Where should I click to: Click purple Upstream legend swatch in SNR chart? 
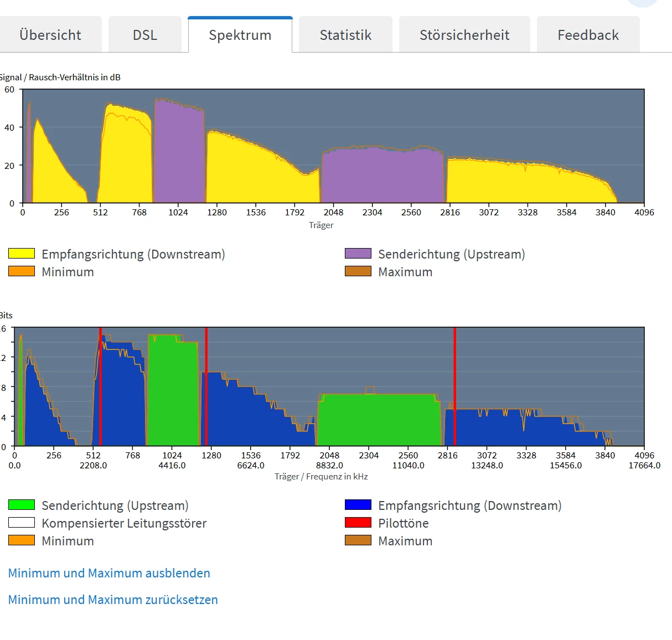pos(358,254)
